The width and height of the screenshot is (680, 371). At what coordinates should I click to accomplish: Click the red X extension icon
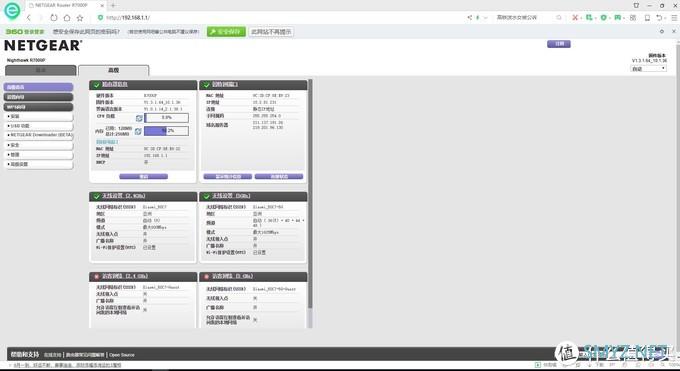[x=575, y=18]
